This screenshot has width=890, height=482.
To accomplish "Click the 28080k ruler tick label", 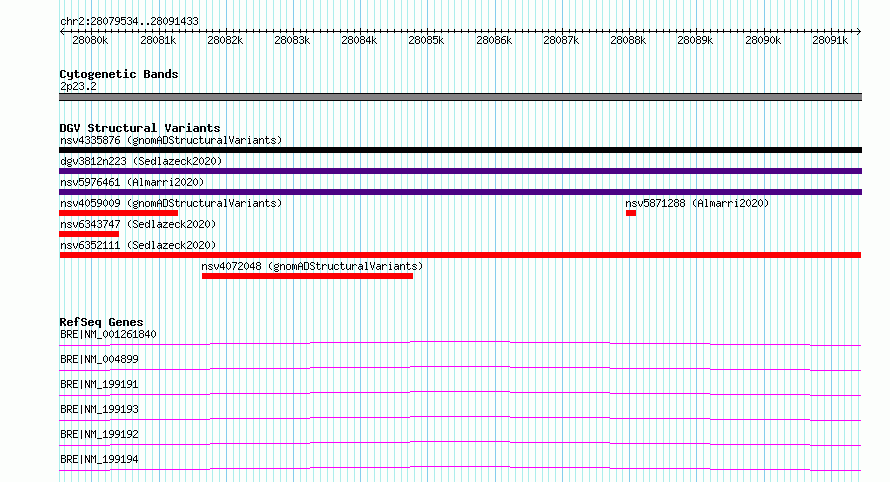I will point(90,40).
